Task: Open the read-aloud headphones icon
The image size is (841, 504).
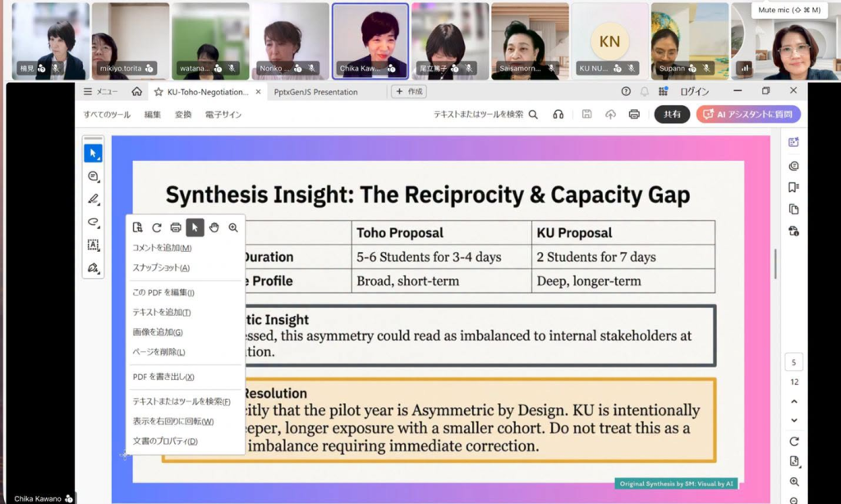Action: (558, 114)
